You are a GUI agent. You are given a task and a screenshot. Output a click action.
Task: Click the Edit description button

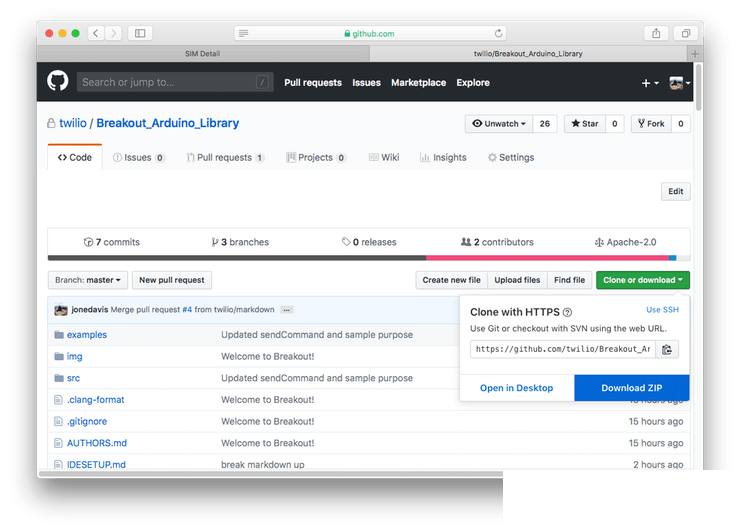click(676, 191)
